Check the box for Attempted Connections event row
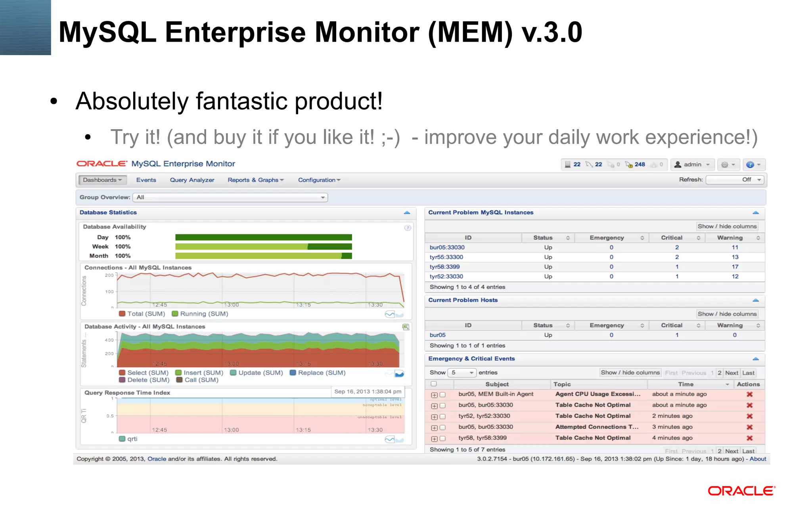 [442, 427]
